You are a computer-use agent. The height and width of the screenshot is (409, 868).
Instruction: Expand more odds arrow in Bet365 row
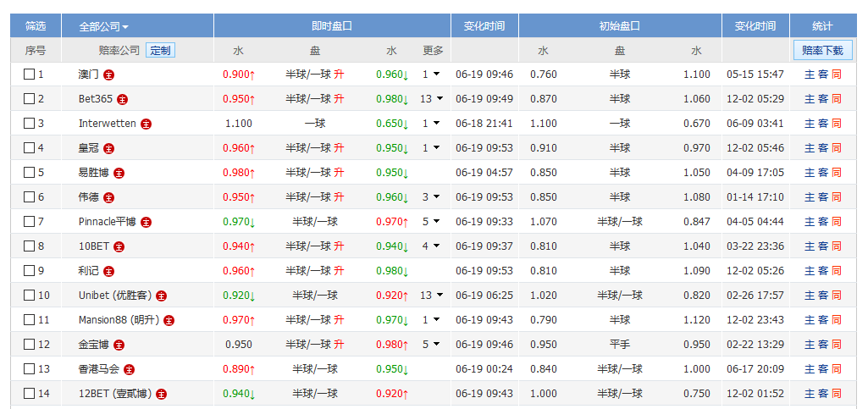(440, 99)
